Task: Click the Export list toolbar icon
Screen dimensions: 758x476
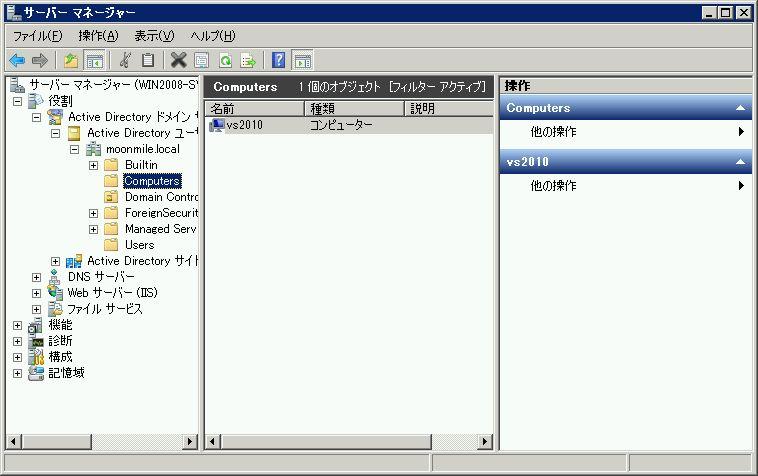Action: tap(248, 60)
